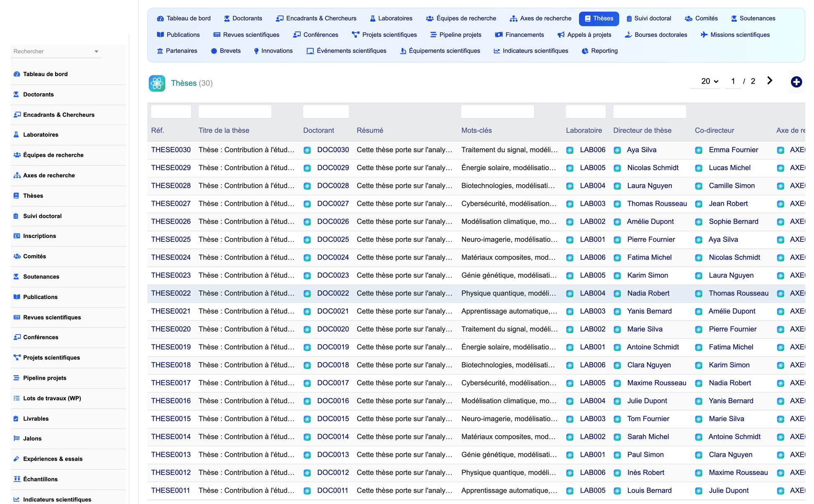Click Lots de travaux list icon
The height and width of the screenshot is (504, 814).
click(17, 398)
